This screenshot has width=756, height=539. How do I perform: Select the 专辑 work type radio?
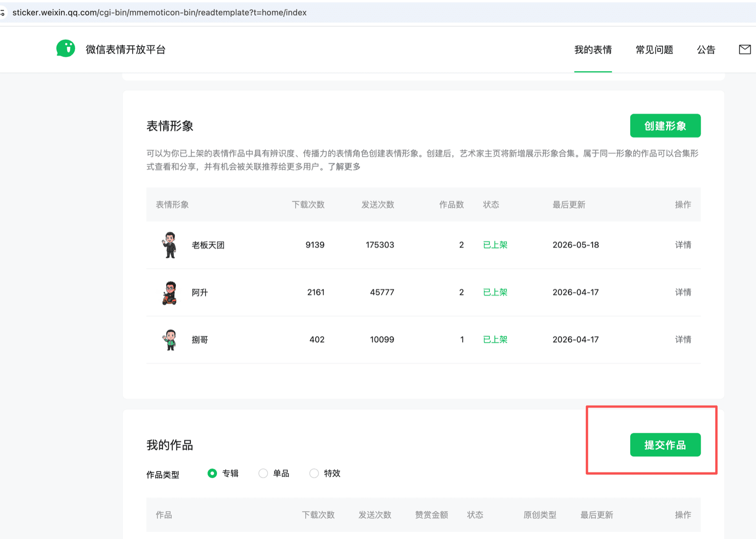[212, 473]
